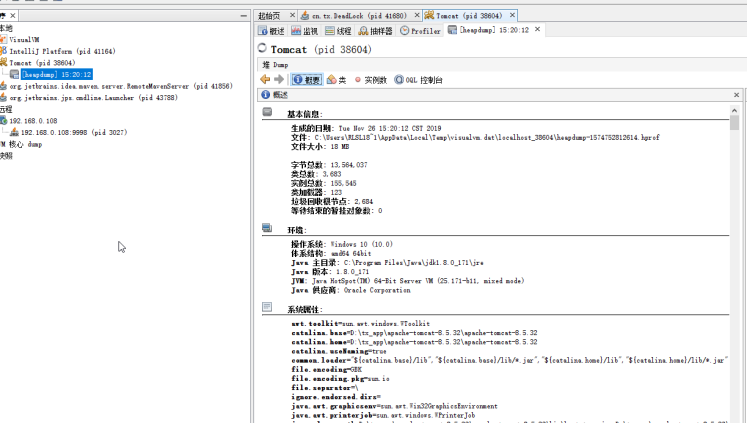This screenshot has width=747, height=424.
Task: Select the VisualVM node in the tree
Action: (24, 40)
